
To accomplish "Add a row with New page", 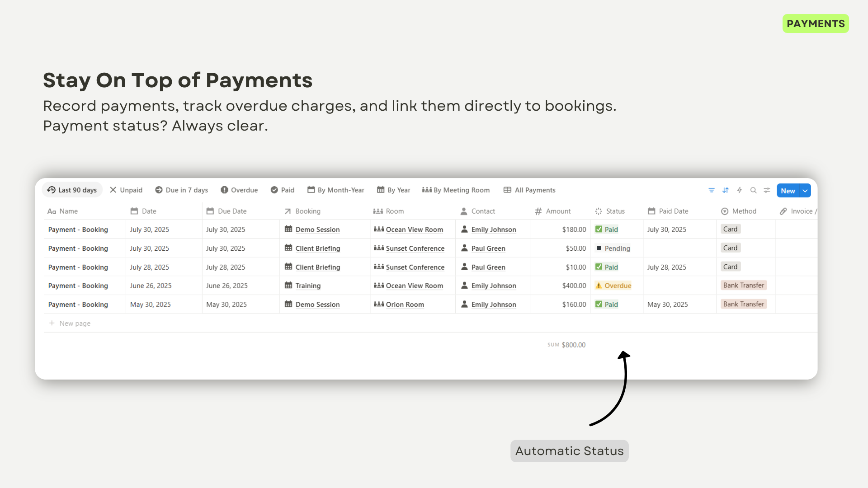I will [70, 323].
